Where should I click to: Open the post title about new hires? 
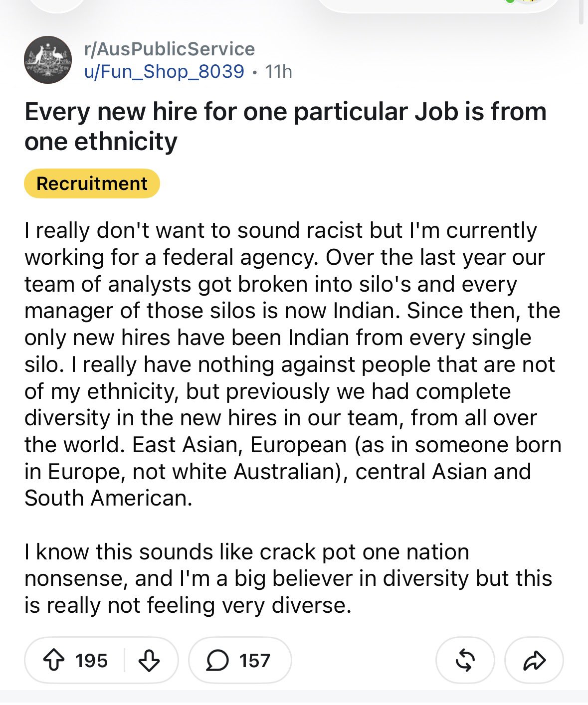285,126
